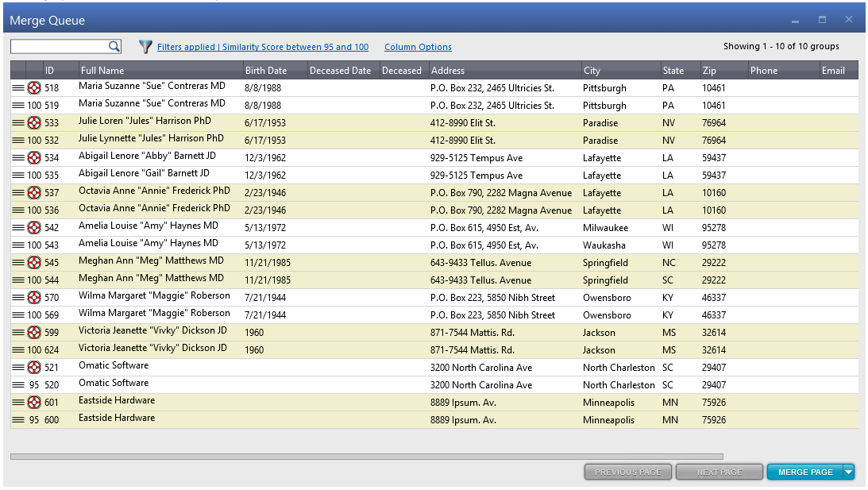This screenshot has width=868, height=490.
Task: Click similarity score 95 on row 520
Action: (x=34, y=385)
